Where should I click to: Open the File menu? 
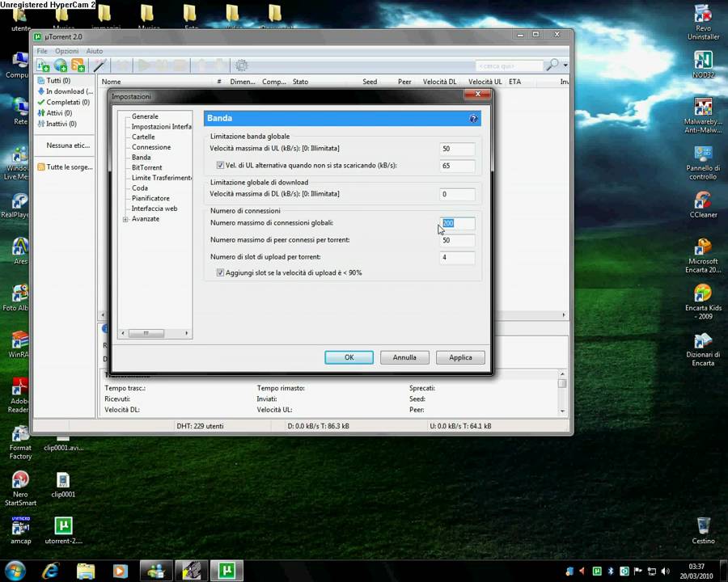tap(42, 51)
